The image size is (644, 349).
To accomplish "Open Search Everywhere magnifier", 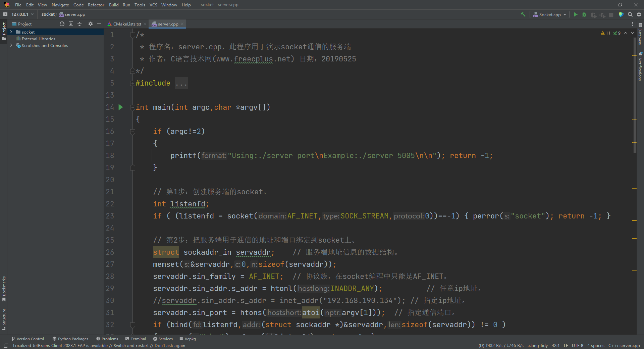I will click(x=630, y=14).
